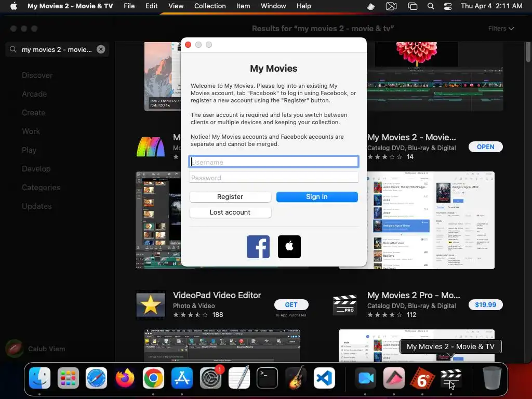Click the Username input field

click(x=273, y=162)
